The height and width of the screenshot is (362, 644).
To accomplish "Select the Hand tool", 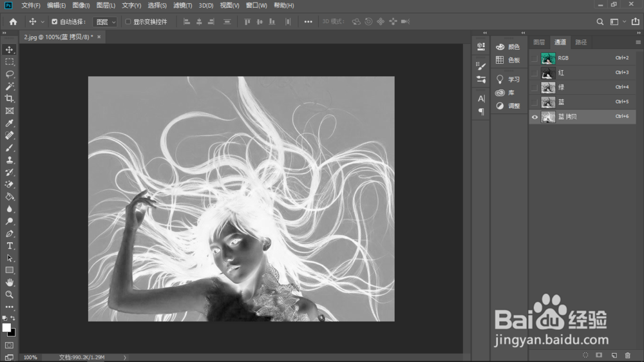I will [10, 283].
